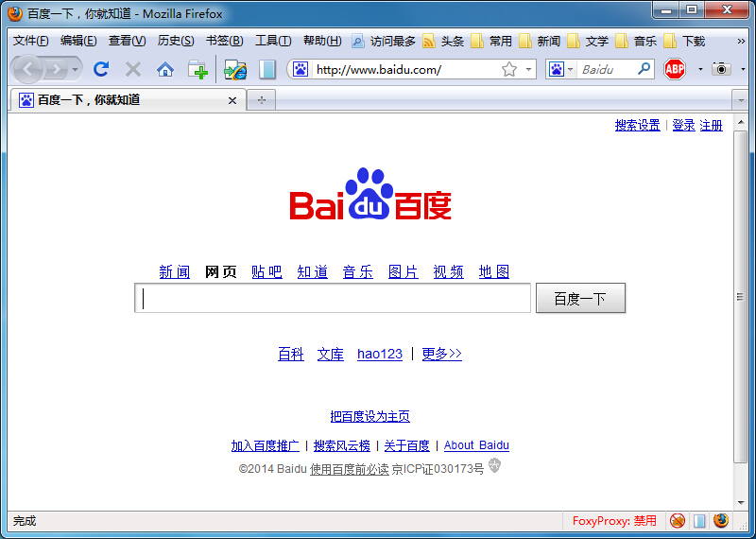This screenshot has width=756, height=539.
Task: Click the status bar blocked-content icon
Action: click(x=678, y=521)
